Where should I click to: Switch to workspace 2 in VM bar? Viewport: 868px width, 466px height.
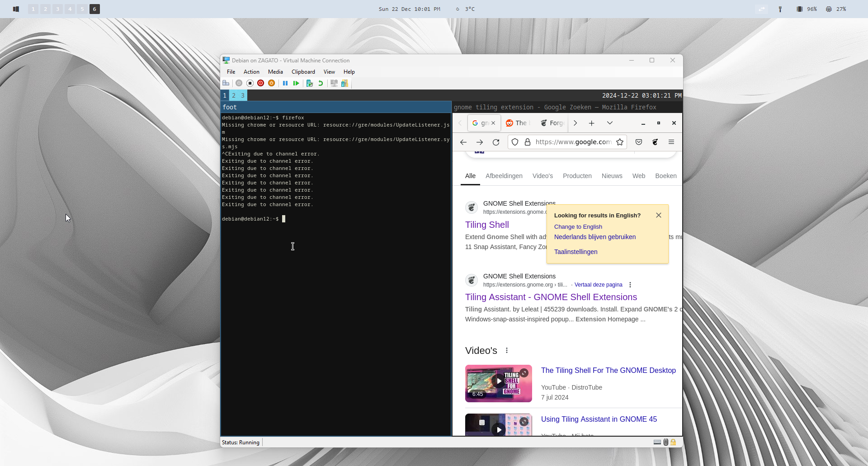tap(234, 96)
